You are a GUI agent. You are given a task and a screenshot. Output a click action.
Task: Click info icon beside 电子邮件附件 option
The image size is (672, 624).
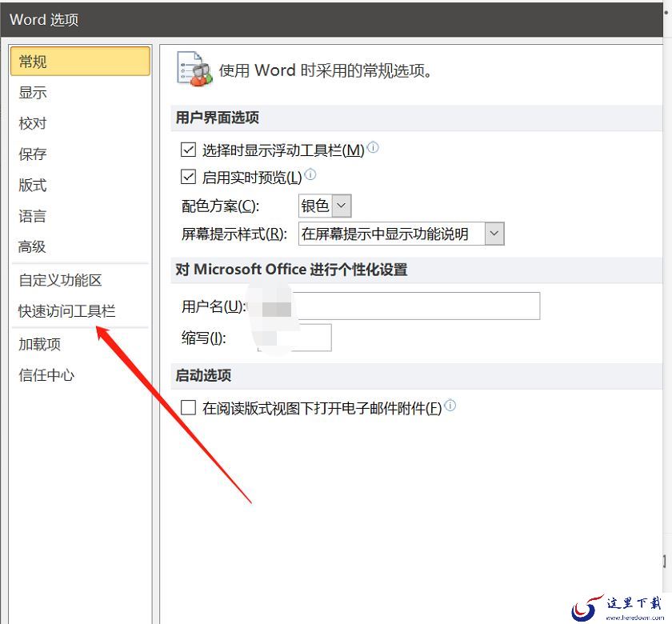point(450,405)
